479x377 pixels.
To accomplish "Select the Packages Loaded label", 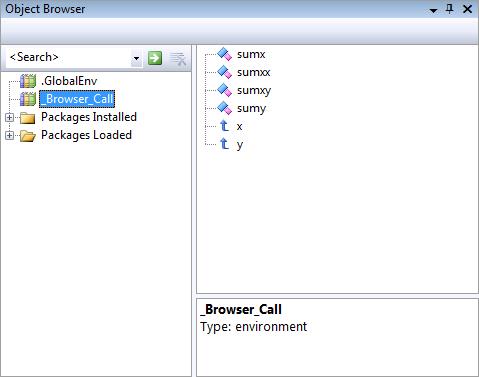I will [x=86, y=135].
